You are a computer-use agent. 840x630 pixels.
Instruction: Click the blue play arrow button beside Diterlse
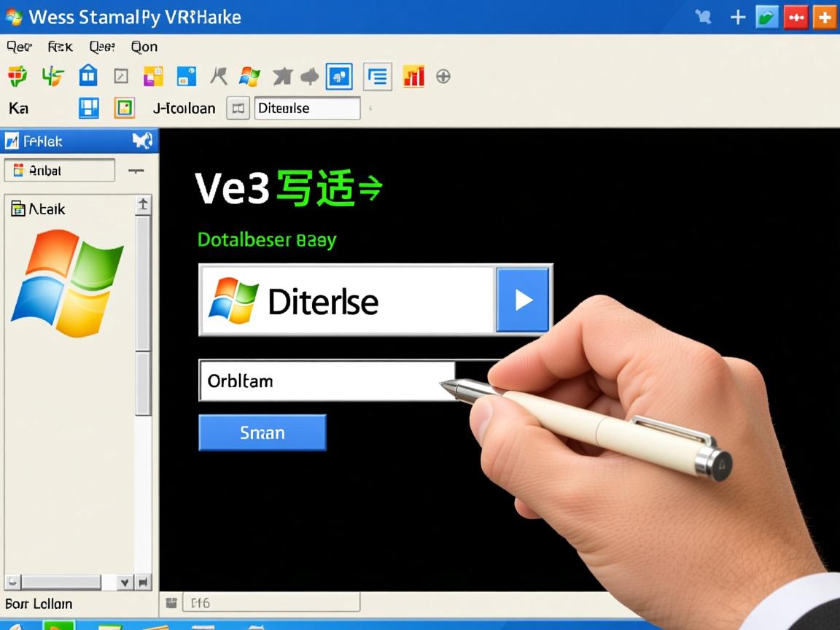pos(523,300)
